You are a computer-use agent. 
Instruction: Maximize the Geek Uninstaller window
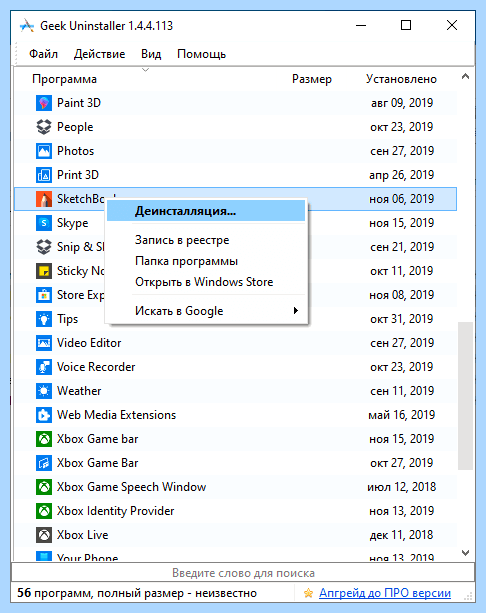coord(406,25)
